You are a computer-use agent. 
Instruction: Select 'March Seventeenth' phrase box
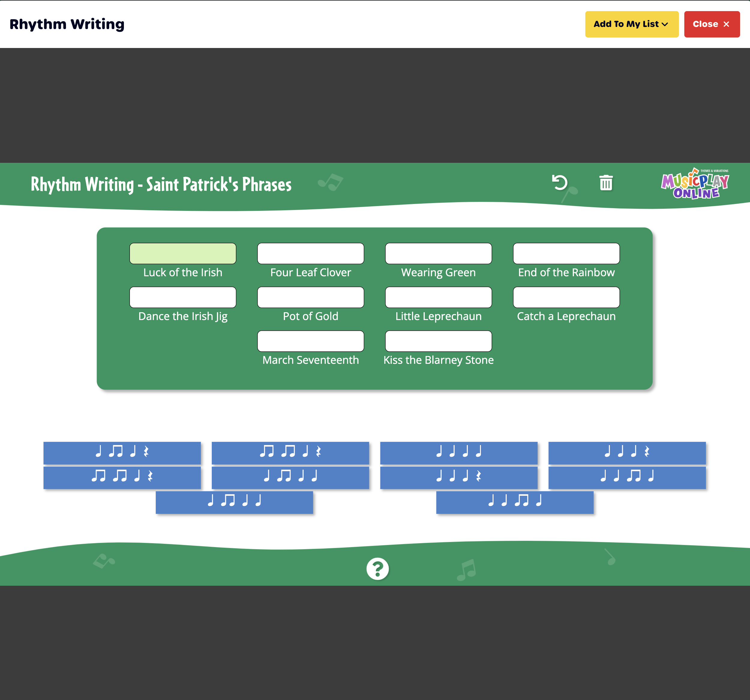click(310, 341)
